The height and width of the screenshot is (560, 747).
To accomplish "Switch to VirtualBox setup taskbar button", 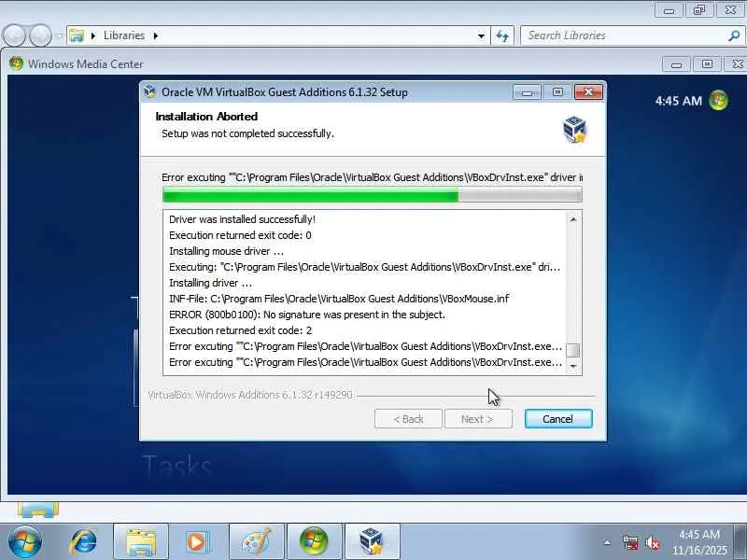I will coord(372,542).
